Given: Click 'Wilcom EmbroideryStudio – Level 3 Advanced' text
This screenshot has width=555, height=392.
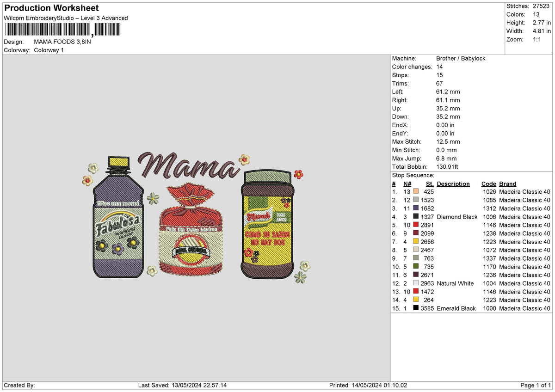Looking at the screenshot, I should (66, 18).
